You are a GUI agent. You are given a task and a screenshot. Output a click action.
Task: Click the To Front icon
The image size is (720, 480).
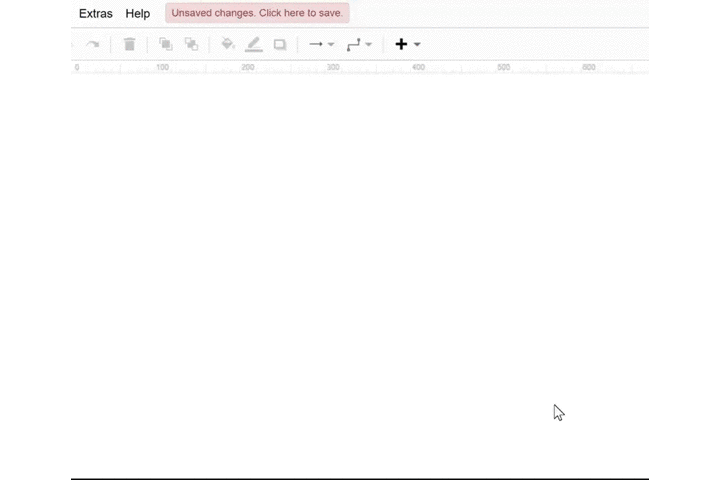point(166,44)
